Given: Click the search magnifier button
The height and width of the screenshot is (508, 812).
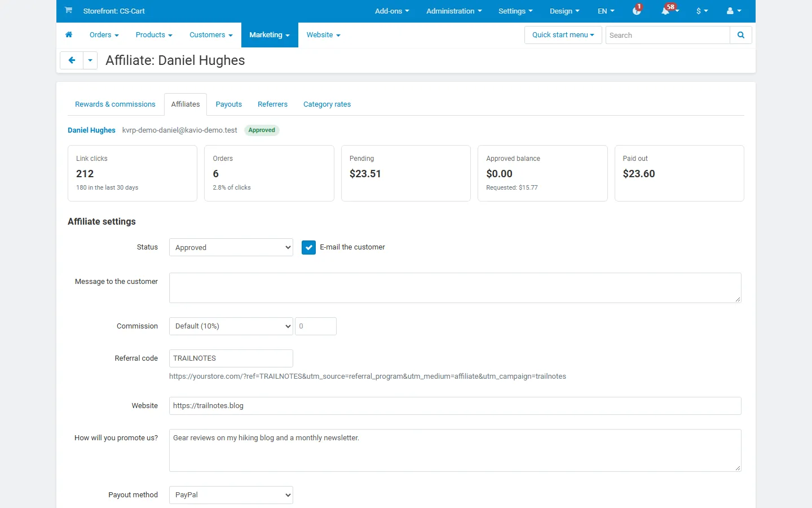Looking at the screenshot, I should 741,35.
